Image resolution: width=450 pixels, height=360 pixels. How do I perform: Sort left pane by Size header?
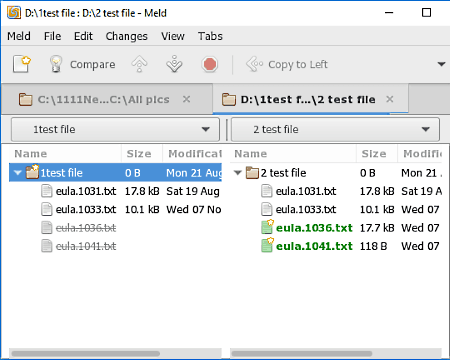pos(142,154)
